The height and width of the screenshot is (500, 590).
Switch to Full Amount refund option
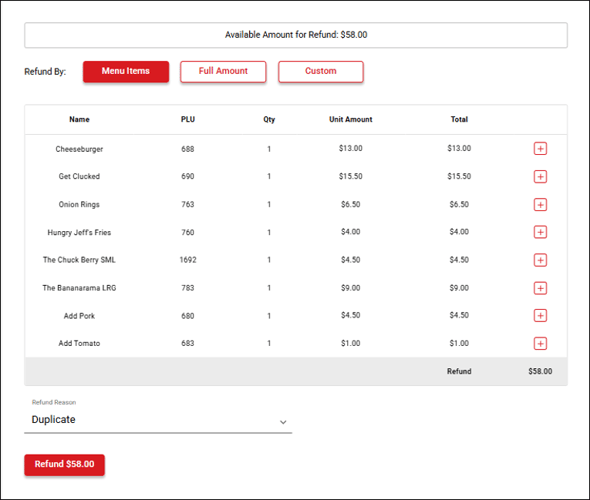point(223,71)
